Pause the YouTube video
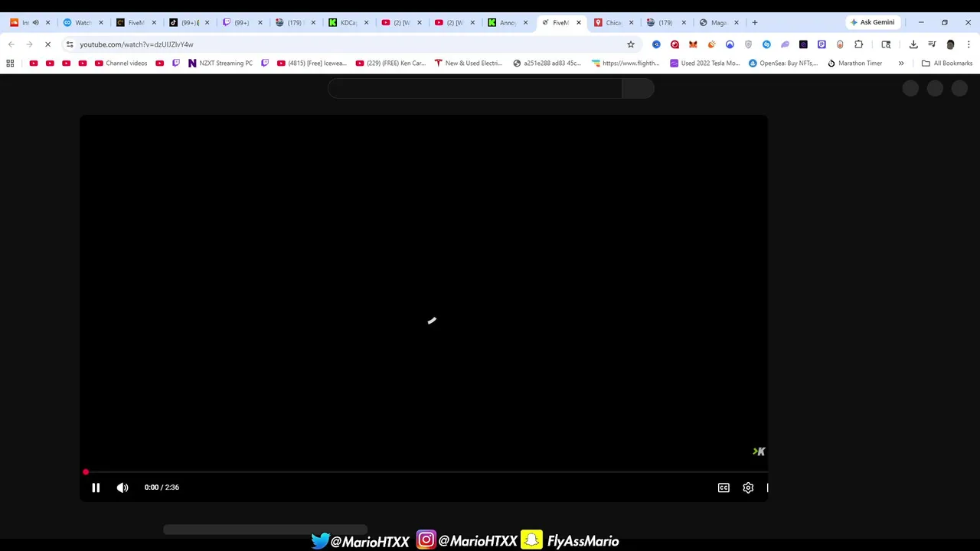Viewport: 980px width, 551px height. pos(96,487)
